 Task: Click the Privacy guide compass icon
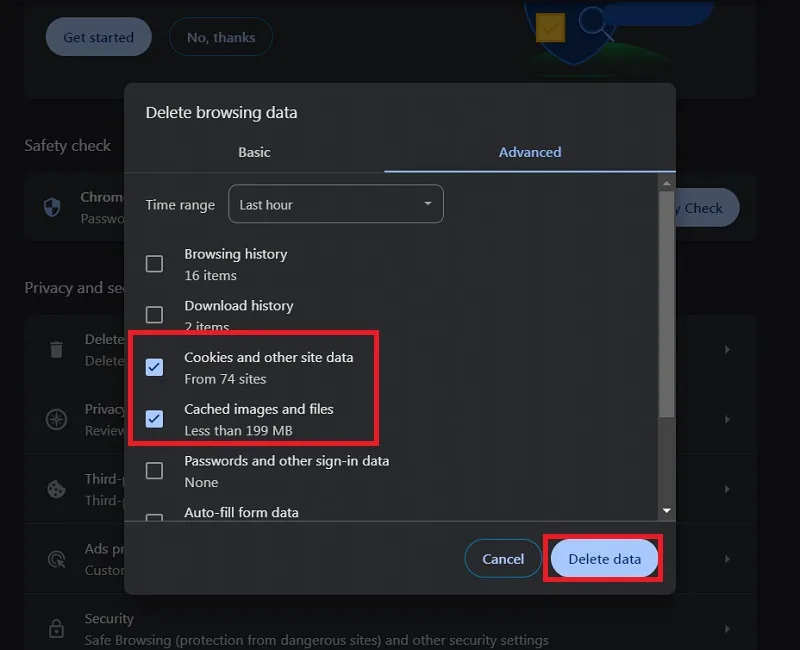pyautogui.click(x=56, y=419)
